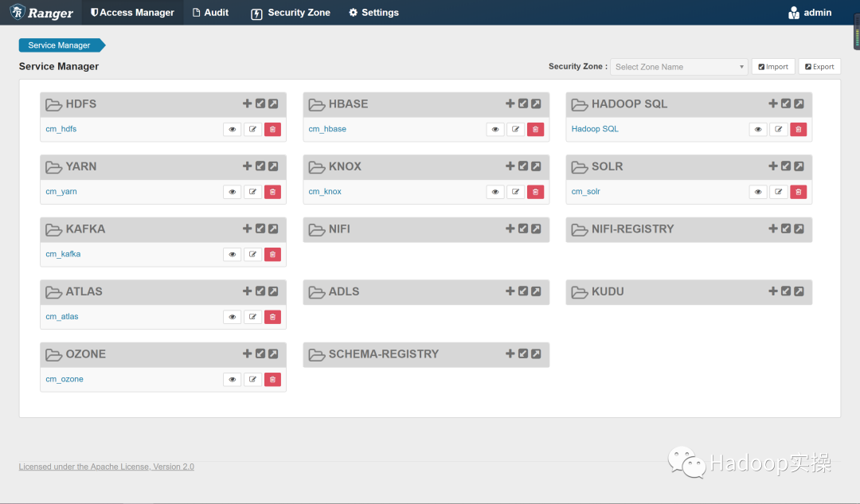Screen dimensions: 860x504
Task: Click the Export button
Action: [819, 67]
